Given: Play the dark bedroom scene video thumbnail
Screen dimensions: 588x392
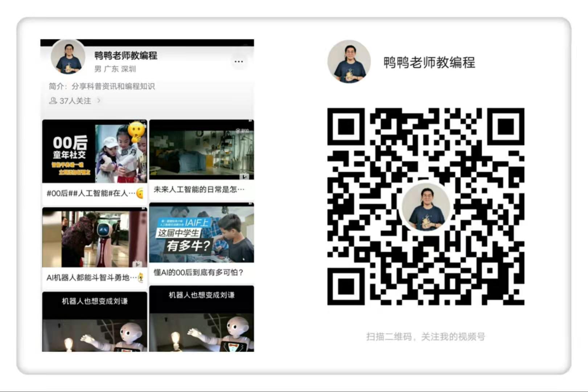Looking at the screenshot, I should [202, 150].
